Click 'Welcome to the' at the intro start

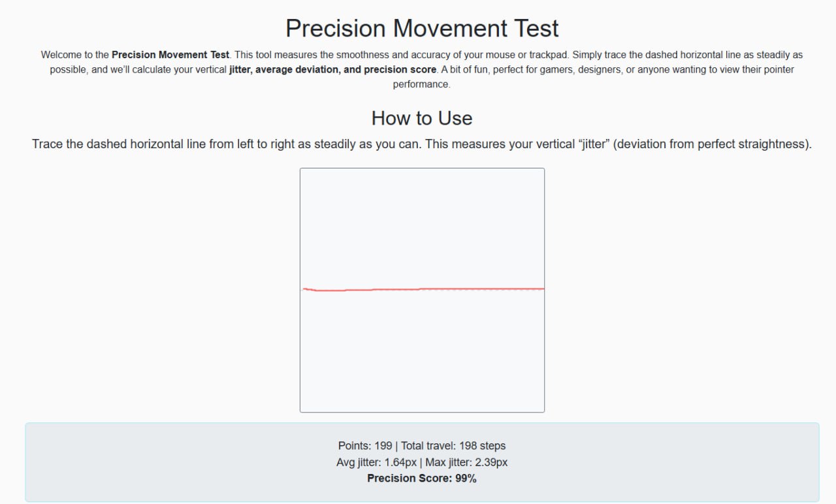(x=74, y=55)
